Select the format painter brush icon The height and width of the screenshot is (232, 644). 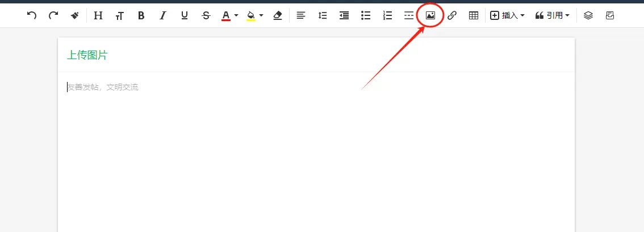point(75,15)
